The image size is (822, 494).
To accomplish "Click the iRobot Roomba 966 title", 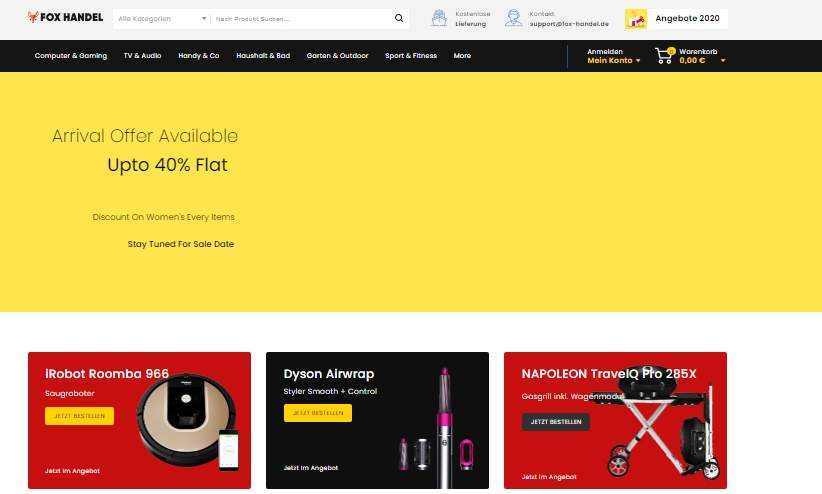I will (x=107, y=374).
